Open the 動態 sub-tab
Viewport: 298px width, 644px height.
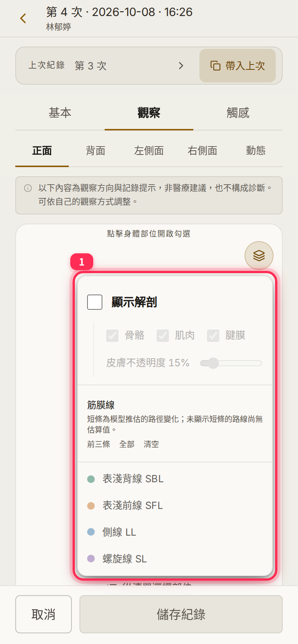(256, 151)
